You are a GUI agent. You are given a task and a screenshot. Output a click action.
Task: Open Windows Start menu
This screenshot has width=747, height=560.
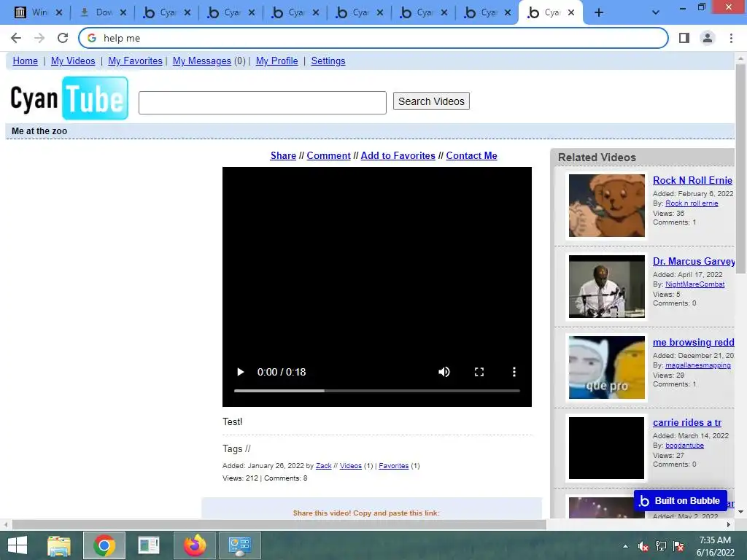(x=18, y=545)
